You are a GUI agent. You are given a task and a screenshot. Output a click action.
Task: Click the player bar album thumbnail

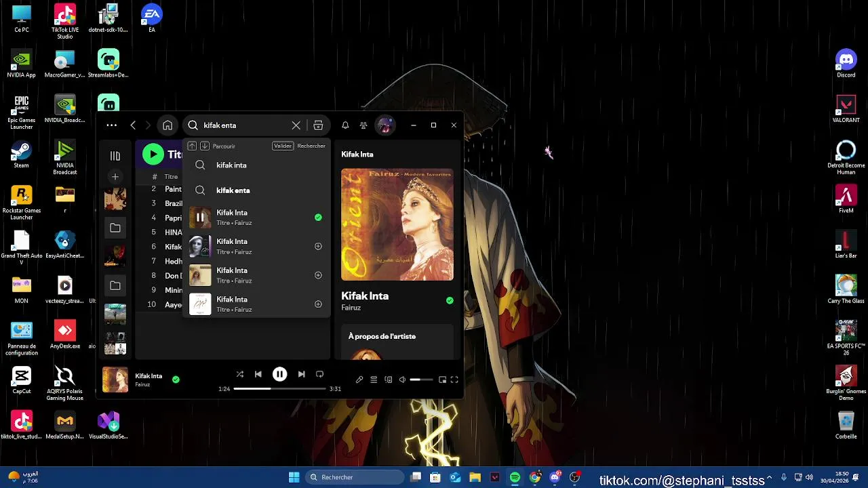115,380
